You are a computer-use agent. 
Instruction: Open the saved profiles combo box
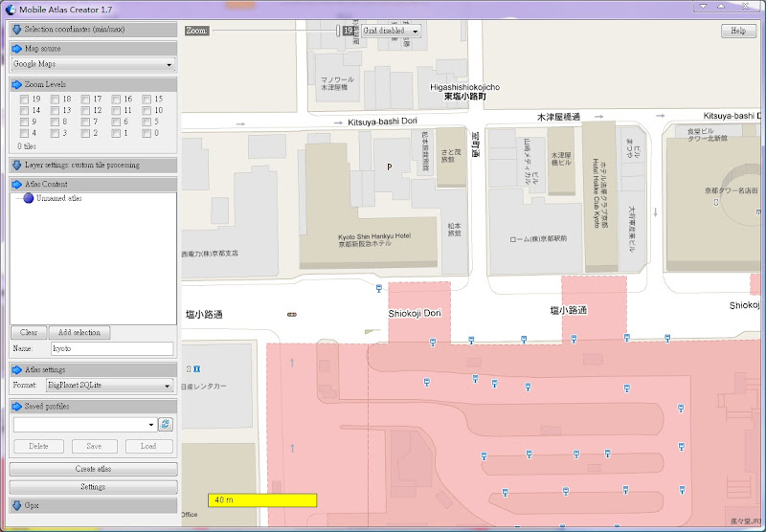[85, 425]
